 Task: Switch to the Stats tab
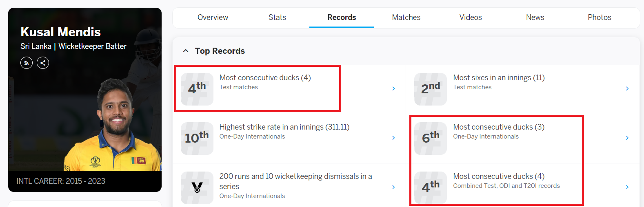pyautogui.click(x=277, y=18)
